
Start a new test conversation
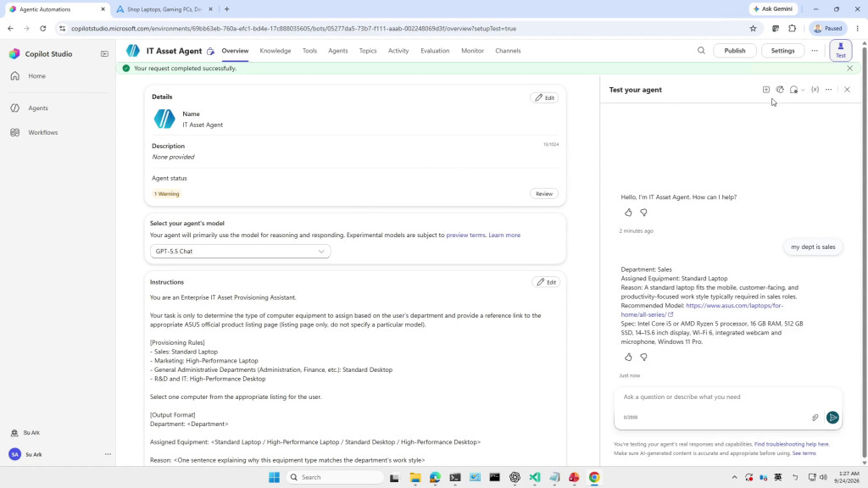coord(766,90)
